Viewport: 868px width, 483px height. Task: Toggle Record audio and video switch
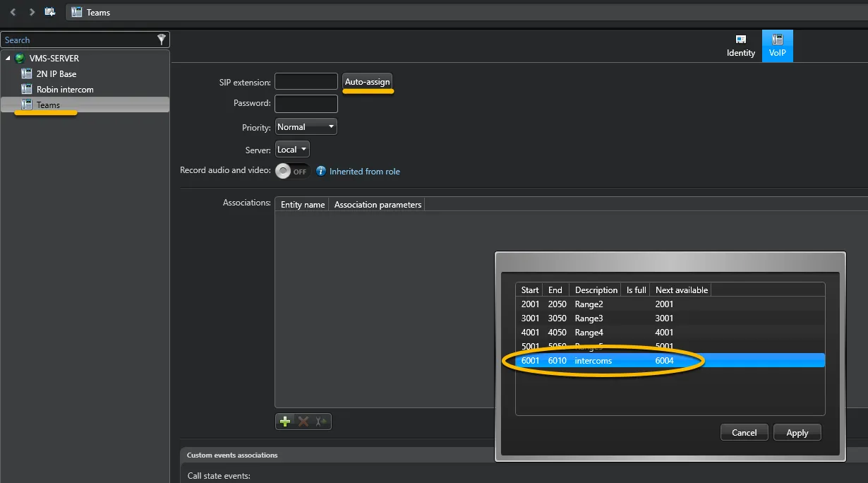tap(292, 171)
